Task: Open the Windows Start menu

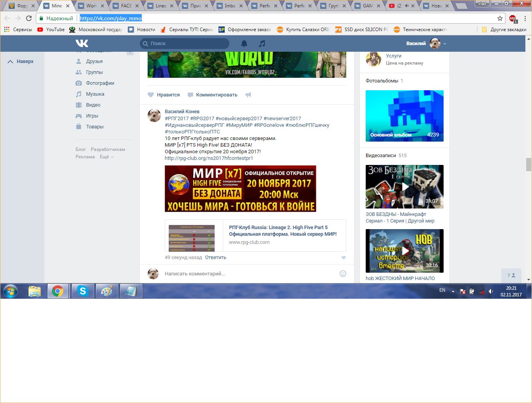Action: point(11,291)
